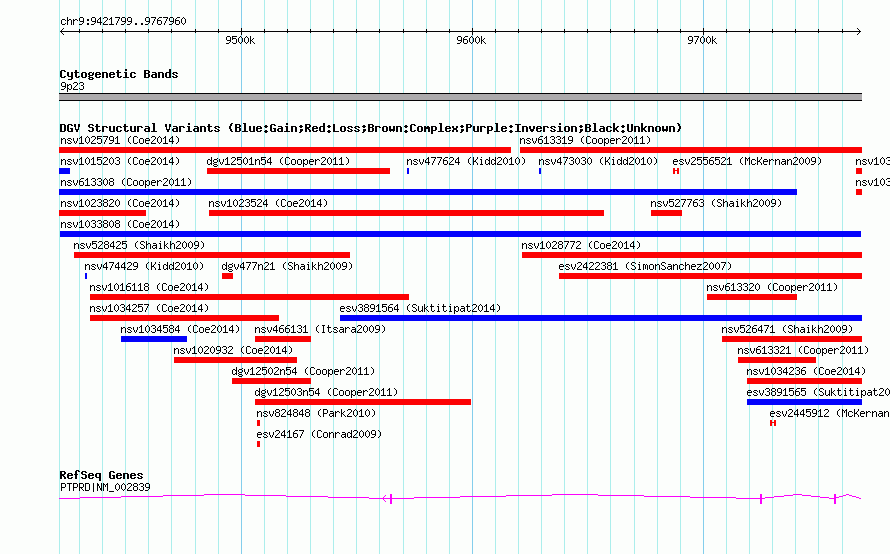Click the 9500k ruler tick label
890x554 pixels.
240,40
